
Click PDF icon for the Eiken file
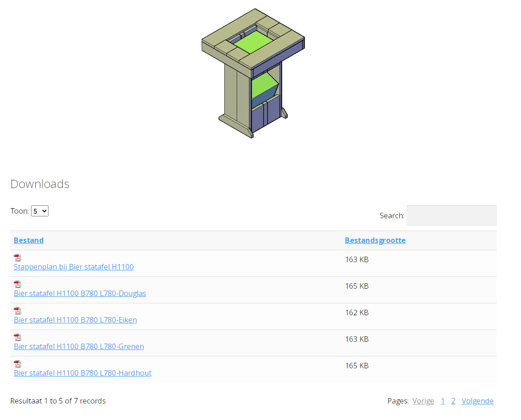click(17, 311)
